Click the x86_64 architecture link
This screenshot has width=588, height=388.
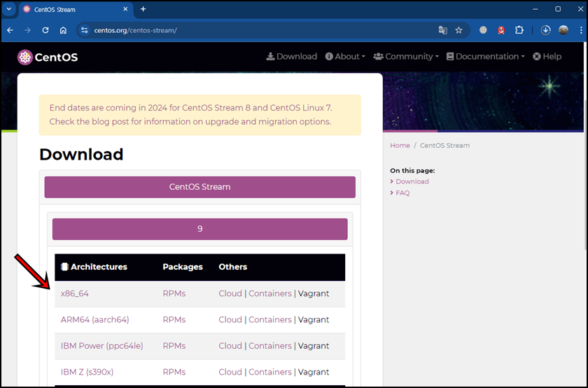point(75,293)
